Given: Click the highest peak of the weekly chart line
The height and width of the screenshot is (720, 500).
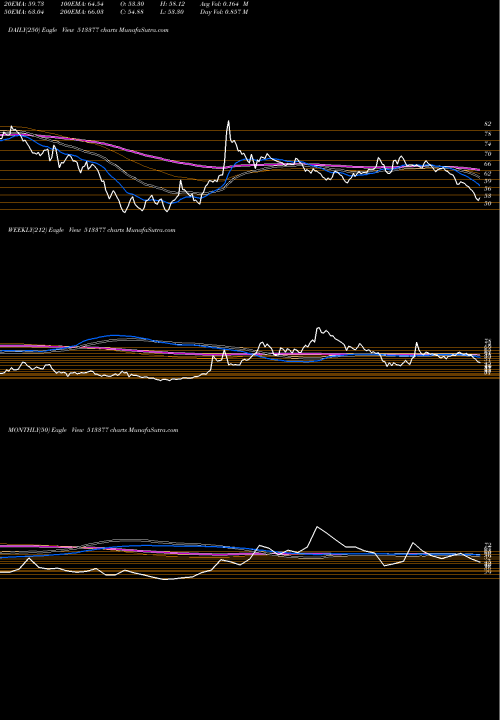Looking at the screenshot, I should point(318,328).
